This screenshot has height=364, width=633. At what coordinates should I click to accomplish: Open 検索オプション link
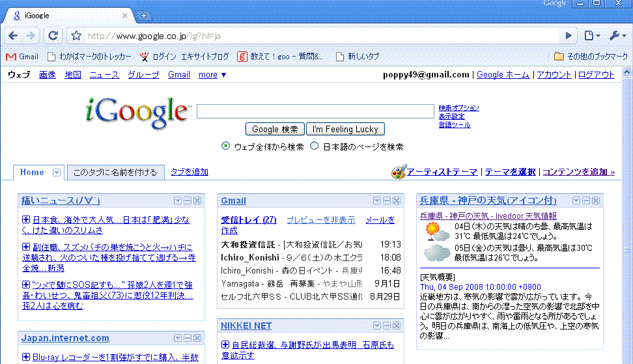459,108
